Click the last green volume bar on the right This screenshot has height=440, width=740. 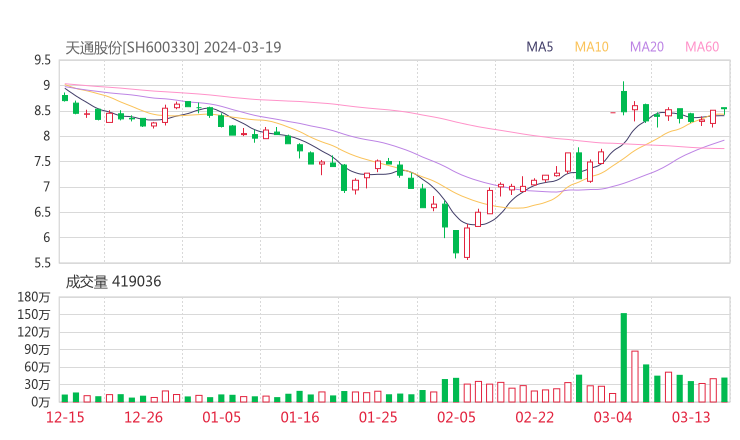(724, 390)
